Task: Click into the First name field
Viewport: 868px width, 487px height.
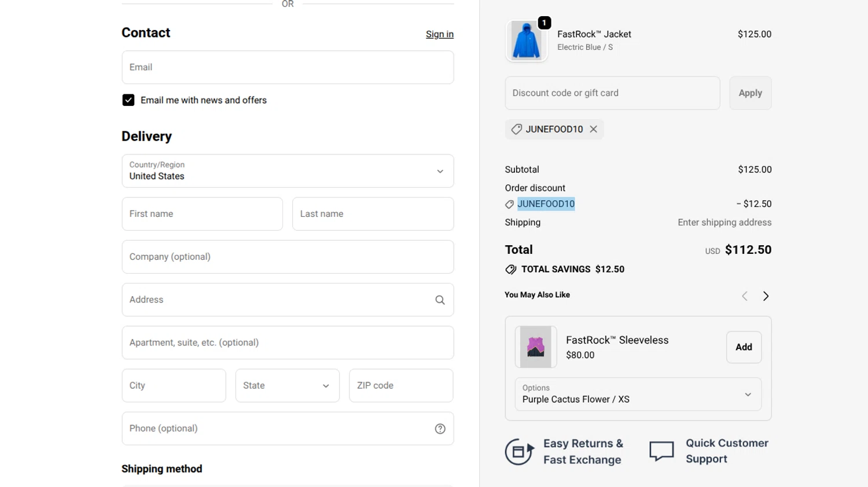Action: point(202,214)
